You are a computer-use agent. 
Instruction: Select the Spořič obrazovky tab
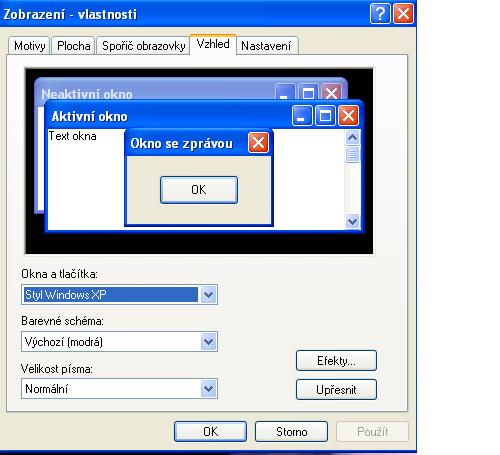point(143,46)
